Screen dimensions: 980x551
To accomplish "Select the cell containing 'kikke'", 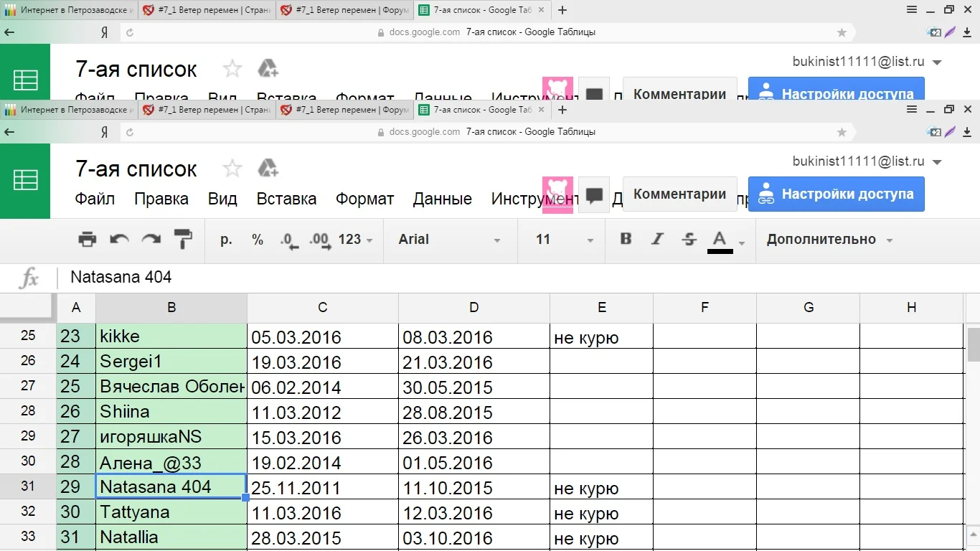I will [x=171, y=336].
